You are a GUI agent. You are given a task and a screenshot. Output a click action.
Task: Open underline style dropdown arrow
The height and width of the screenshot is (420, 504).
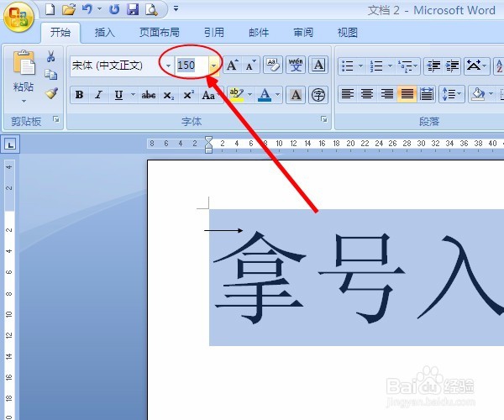[133, 95]
